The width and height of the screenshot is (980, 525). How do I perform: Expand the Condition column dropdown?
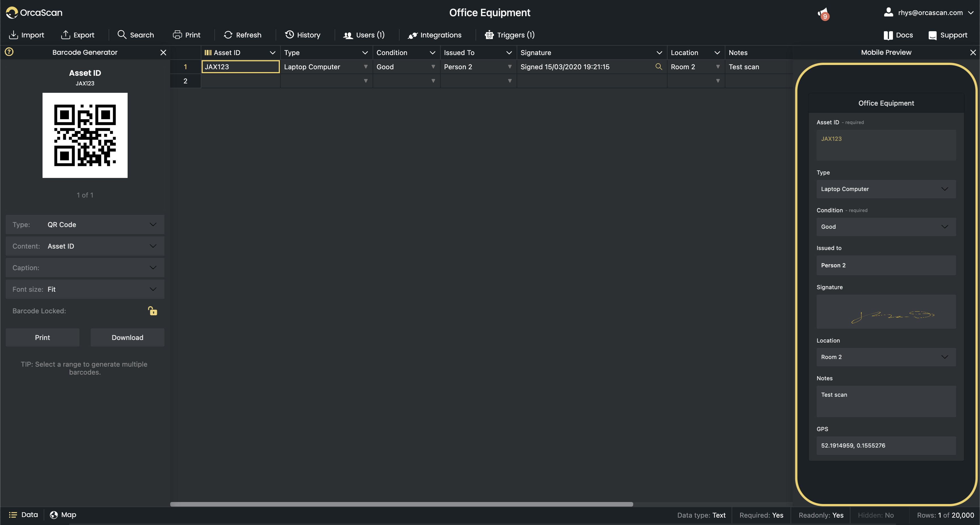pyautogui.click(x=431, y=52)
